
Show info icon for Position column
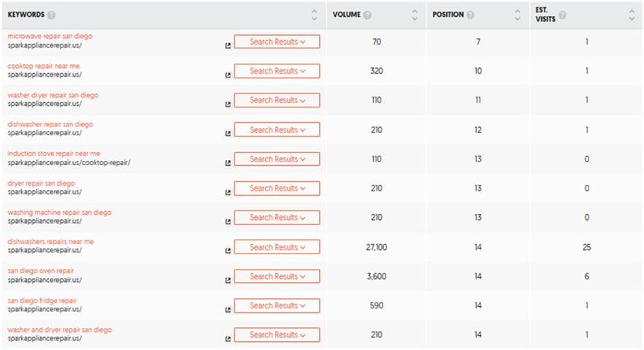(x=471, y=15)
